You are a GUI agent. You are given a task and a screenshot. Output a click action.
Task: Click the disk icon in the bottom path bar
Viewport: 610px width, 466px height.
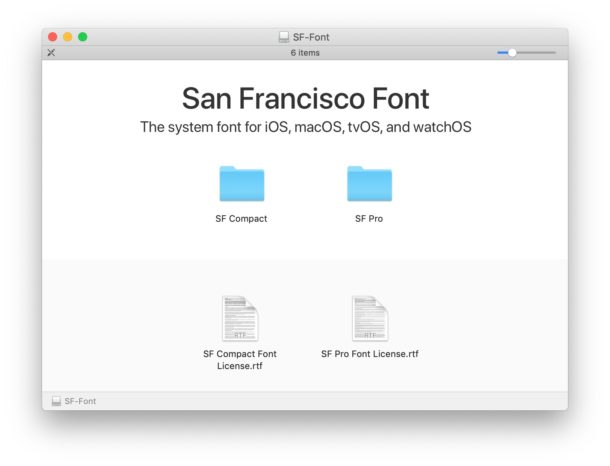click(x=56, y=401)
